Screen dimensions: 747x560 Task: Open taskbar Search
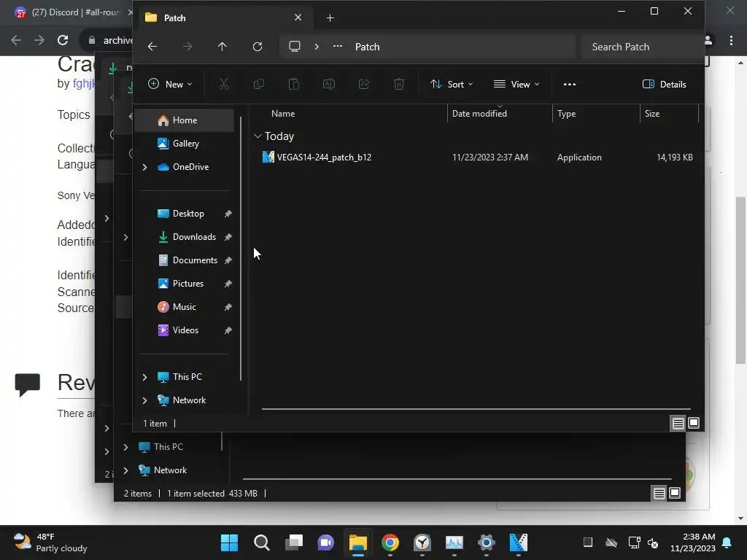262,542
